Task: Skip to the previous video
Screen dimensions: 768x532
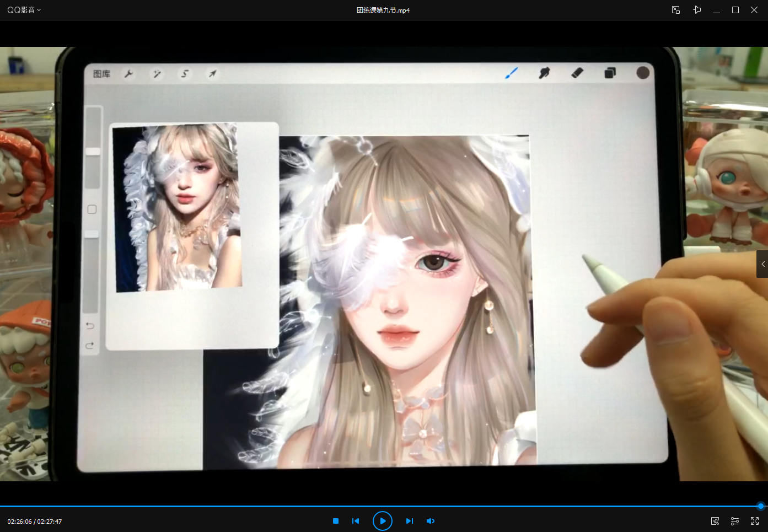Action: click(x=356, y=521)
